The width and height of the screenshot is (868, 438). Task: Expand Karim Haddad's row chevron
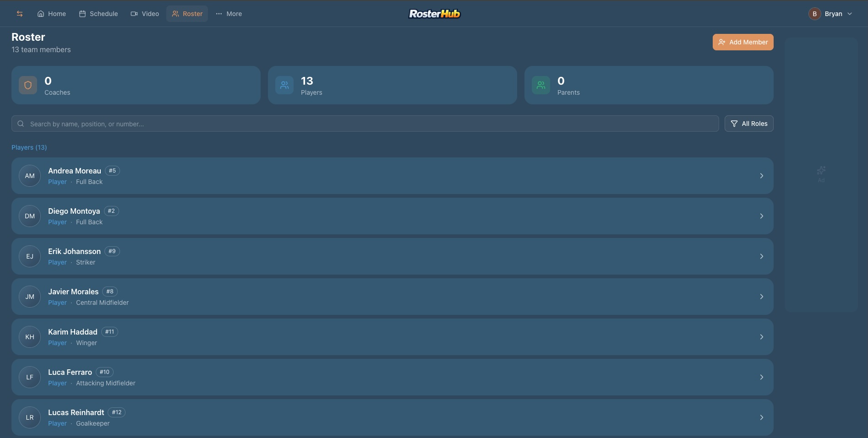[x=761, y=337]
